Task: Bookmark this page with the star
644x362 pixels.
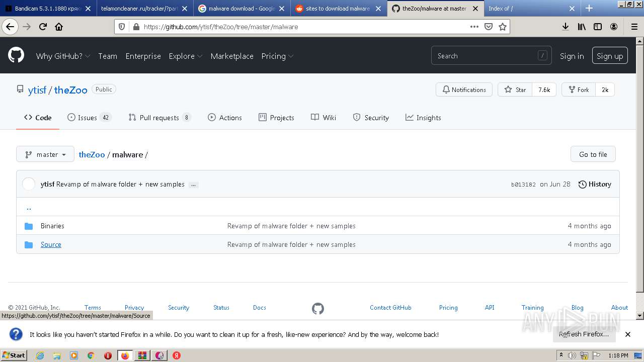Action: click(502, 27)
